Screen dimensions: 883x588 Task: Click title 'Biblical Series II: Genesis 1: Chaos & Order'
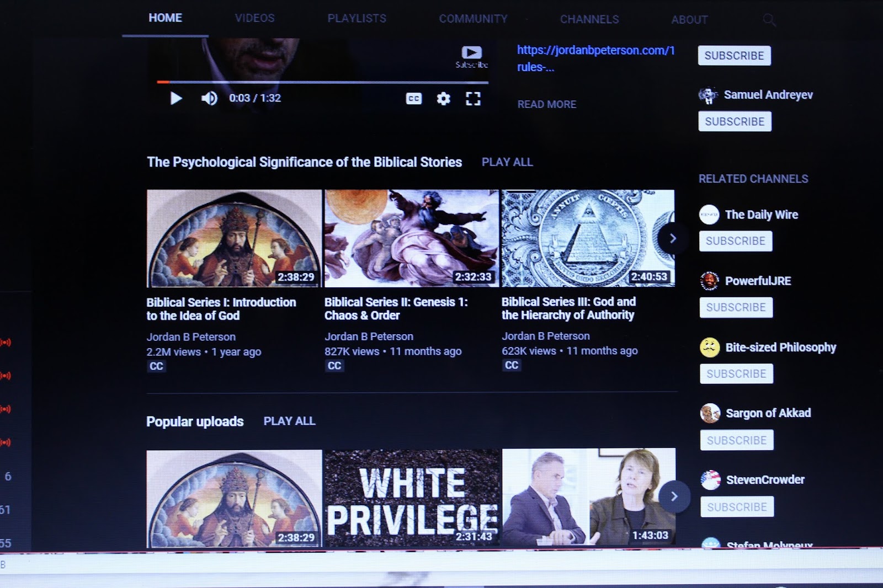pyautogui.click(x=396, y=308)
